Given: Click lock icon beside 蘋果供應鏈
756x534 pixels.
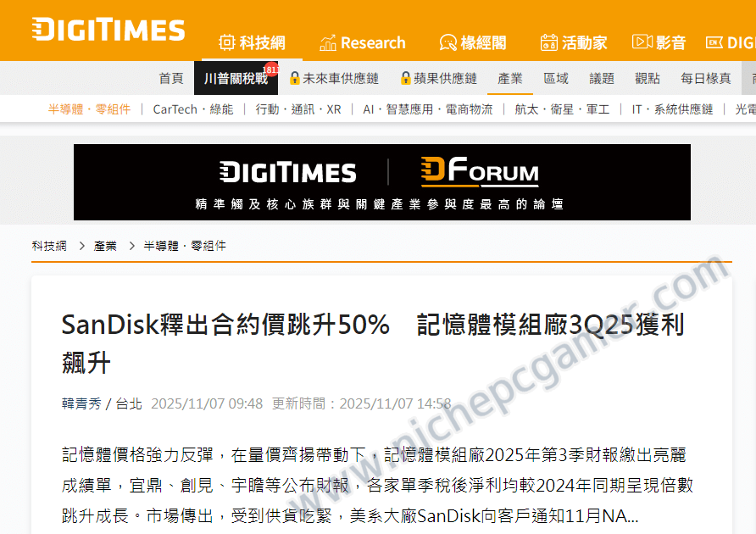Looking at the screenshot, I should tap(405, 78).
